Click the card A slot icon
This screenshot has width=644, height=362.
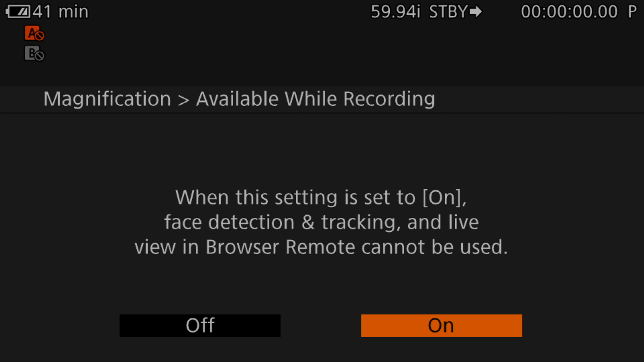point(34,33)
